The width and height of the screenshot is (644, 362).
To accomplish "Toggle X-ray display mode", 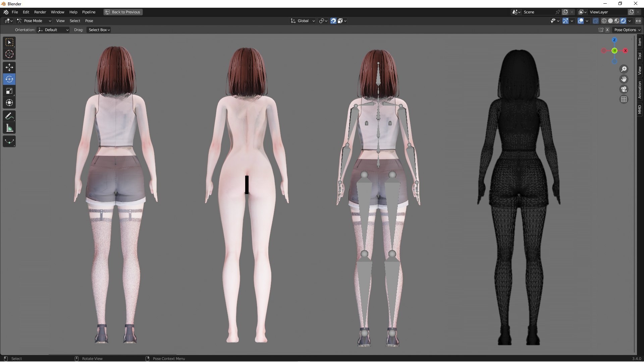I will click(596, 21).
